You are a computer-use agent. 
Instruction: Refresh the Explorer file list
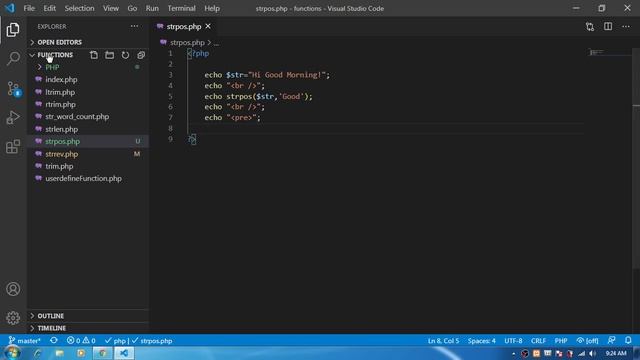(125, 55)
